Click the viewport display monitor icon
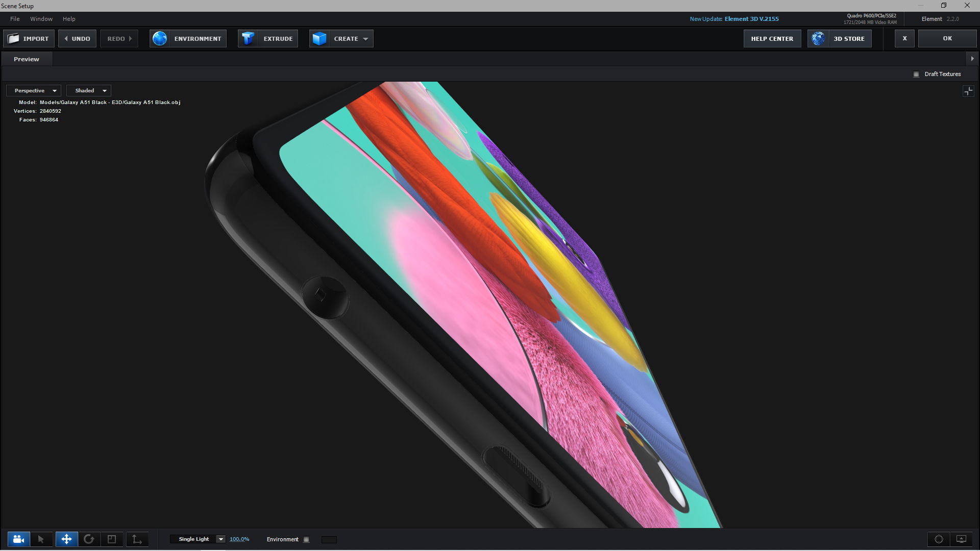The width and height of the screenshot is (980, 551). [x=961, y=539]
